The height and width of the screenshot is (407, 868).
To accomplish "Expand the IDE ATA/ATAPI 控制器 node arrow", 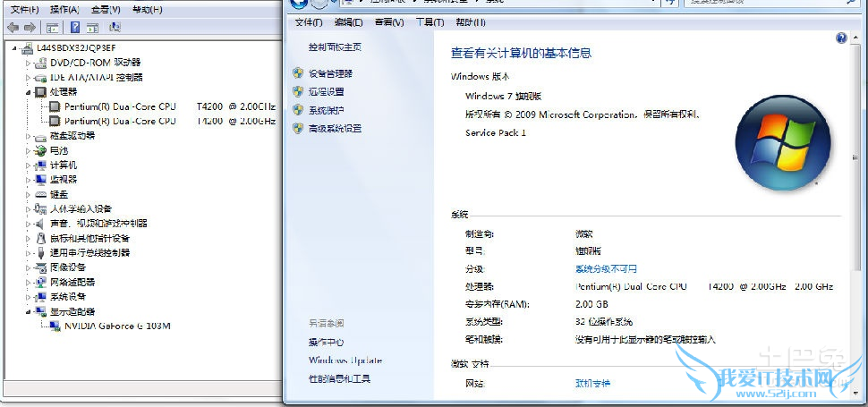I will (29, 78).
